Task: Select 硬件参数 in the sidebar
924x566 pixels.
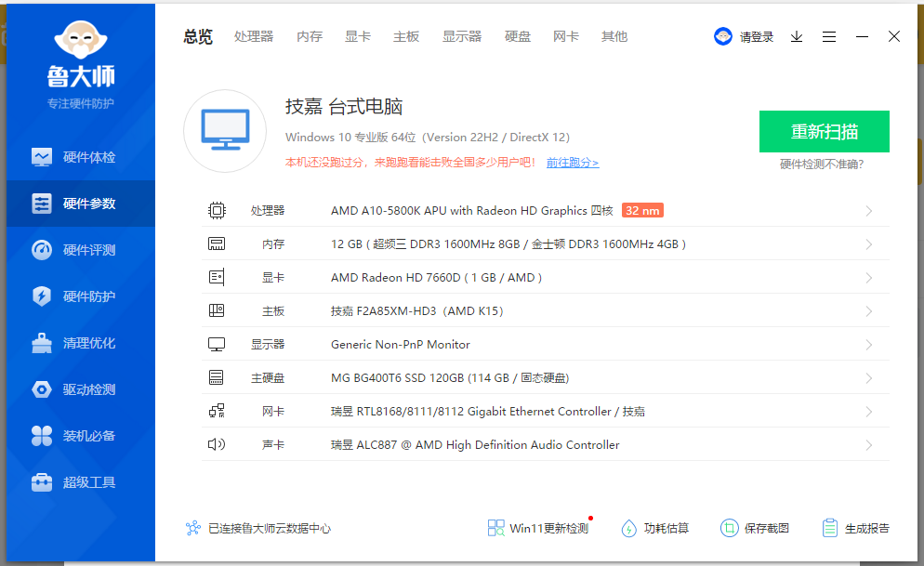Action: [x=81, y=204]
